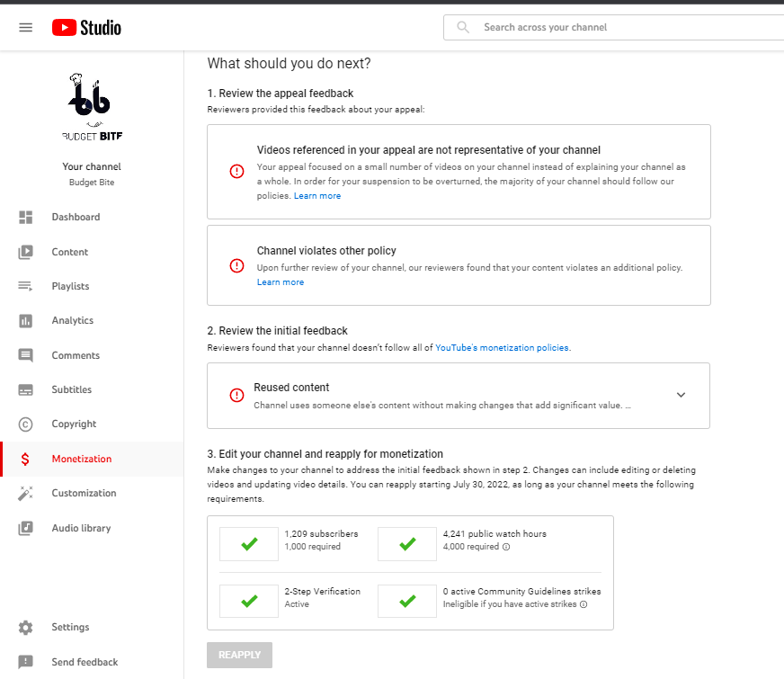Click the 'Budget Bite' channel name
Image resolution: width=784 pixels, height=679 pixels.
point(92,183)
